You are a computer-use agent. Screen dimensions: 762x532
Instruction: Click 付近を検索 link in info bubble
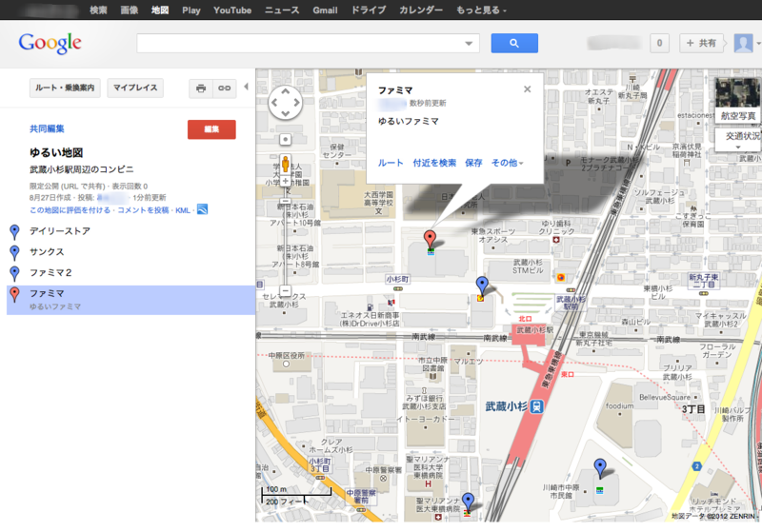click(434, 163)
